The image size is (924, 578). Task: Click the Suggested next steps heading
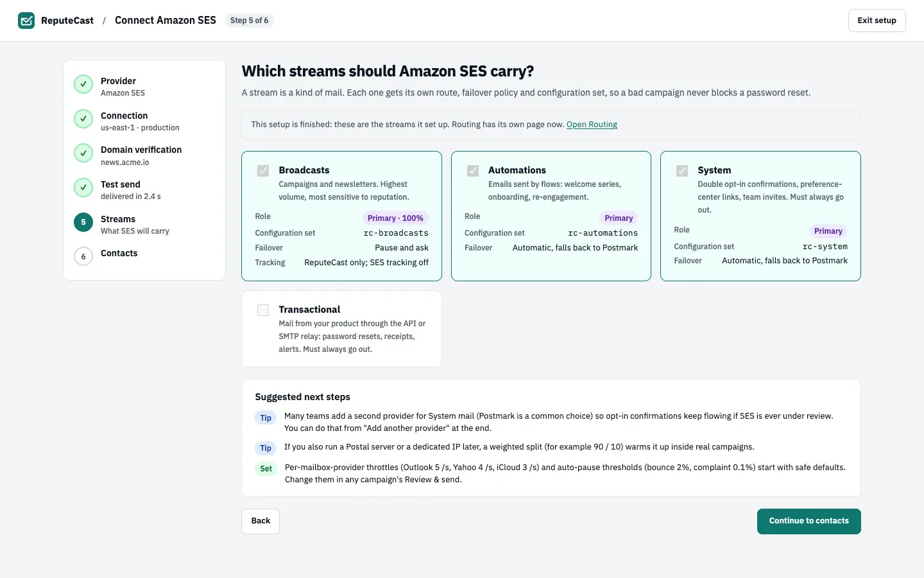[x=303, y=397]
